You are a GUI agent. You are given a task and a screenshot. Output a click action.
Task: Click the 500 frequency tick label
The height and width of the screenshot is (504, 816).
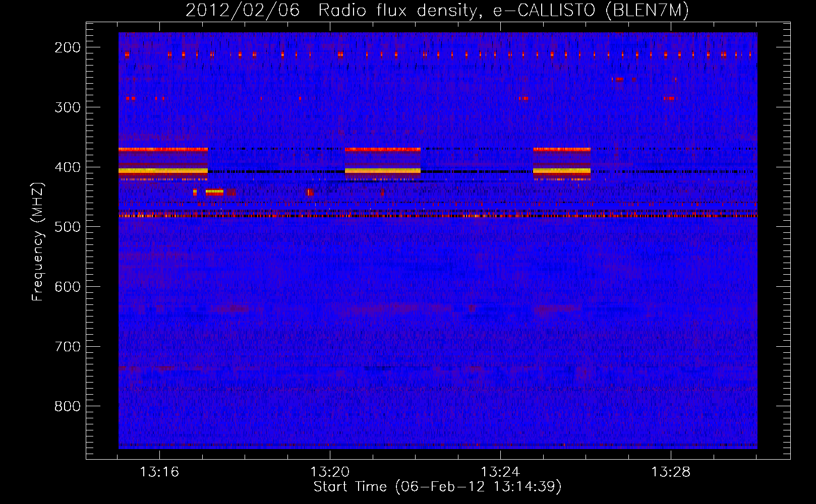[x=67, y=227]
